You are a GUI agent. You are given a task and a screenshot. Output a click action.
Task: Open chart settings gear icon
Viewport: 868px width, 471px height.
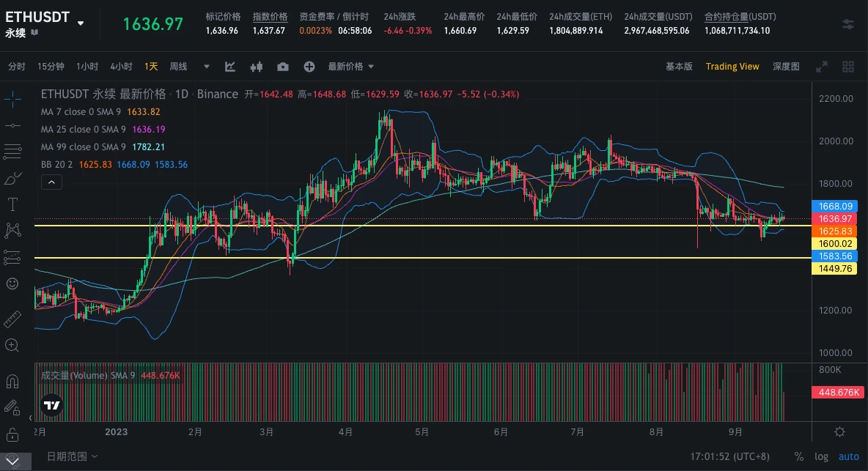pyautogui.click(x=839, y=431)
